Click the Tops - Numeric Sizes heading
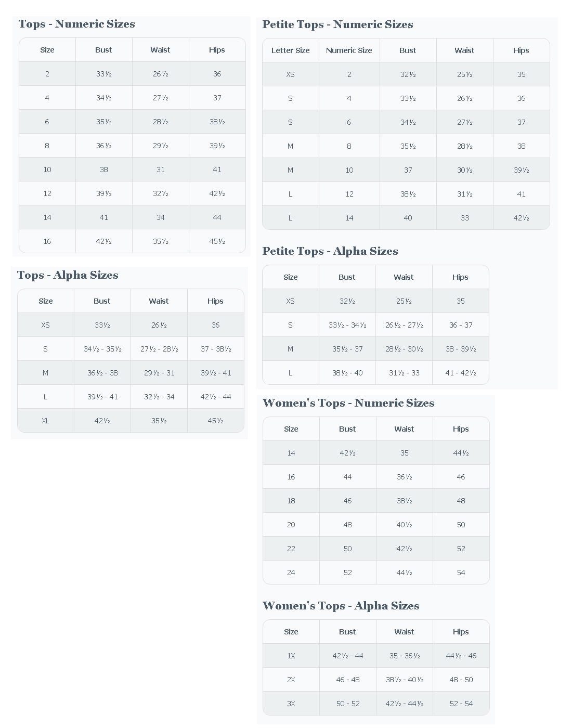The image size is (572, 728). click(x=76, y=24)
